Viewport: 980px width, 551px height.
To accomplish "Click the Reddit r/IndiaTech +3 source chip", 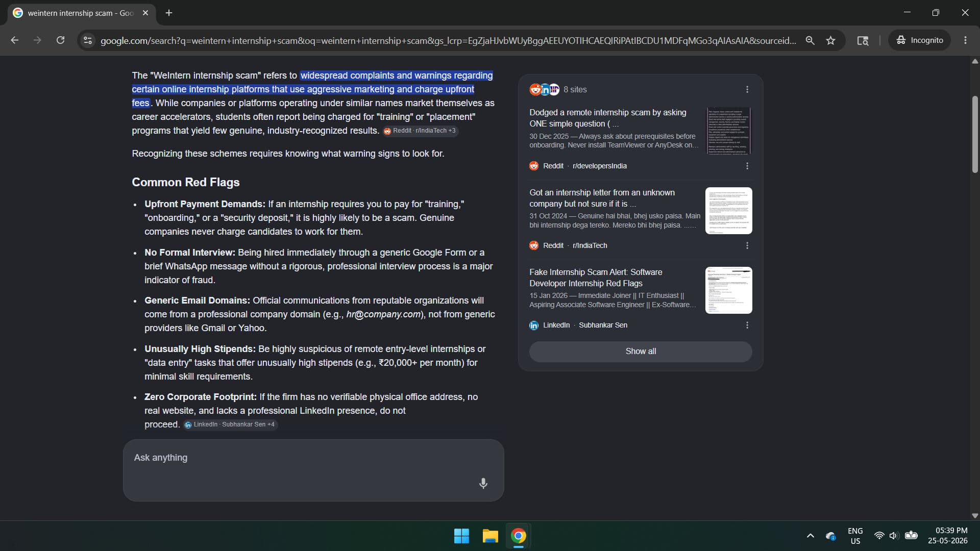I will pyautogui.click(x=420, y=131).
